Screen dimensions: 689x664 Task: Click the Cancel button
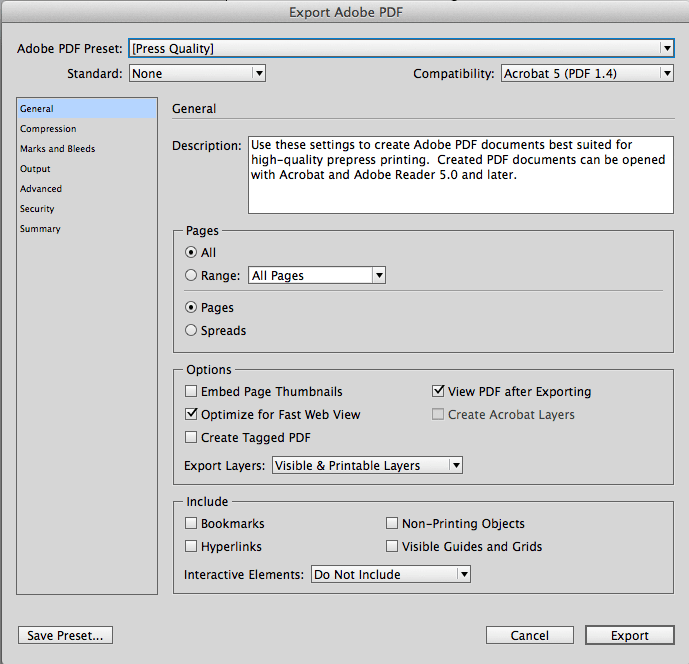coord(529,635)
